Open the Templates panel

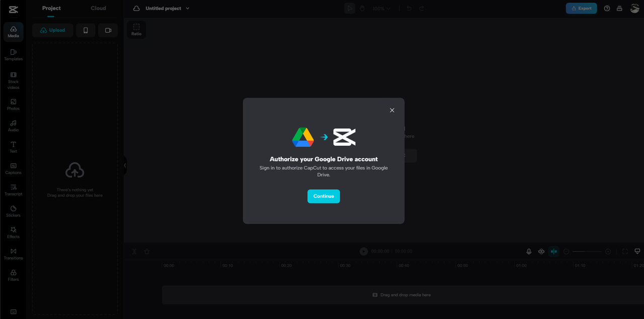[13, 55]
